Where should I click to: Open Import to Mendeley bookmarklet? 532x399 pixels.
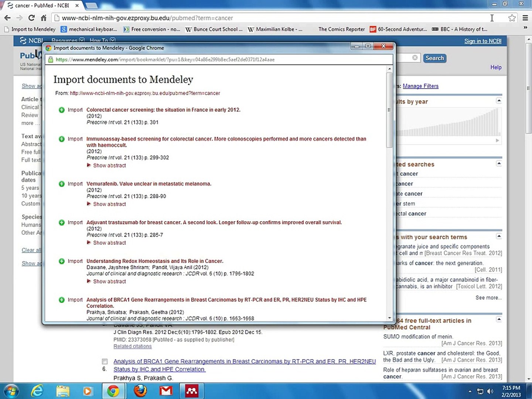tap(30, 29)
